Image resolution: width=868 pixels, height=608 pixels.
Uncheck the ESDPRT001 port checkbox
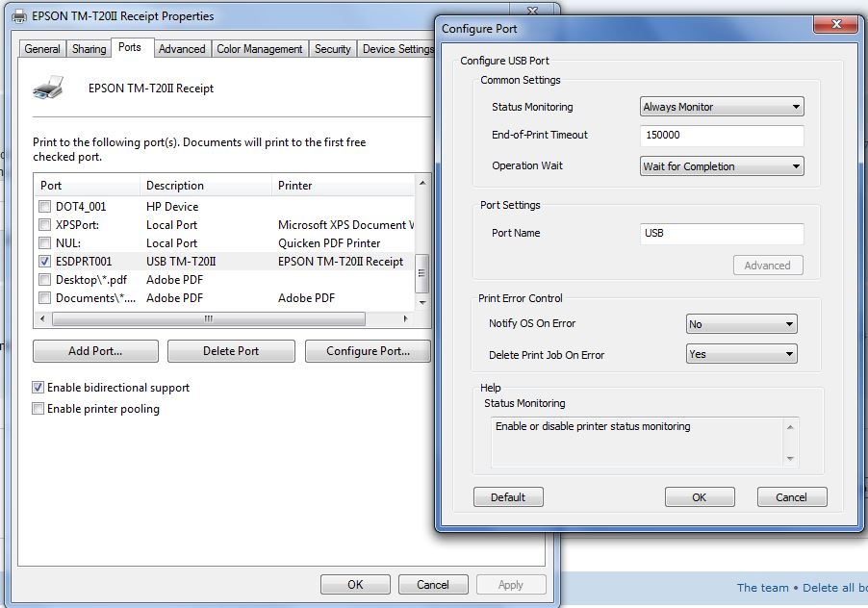tap(44, 262)
